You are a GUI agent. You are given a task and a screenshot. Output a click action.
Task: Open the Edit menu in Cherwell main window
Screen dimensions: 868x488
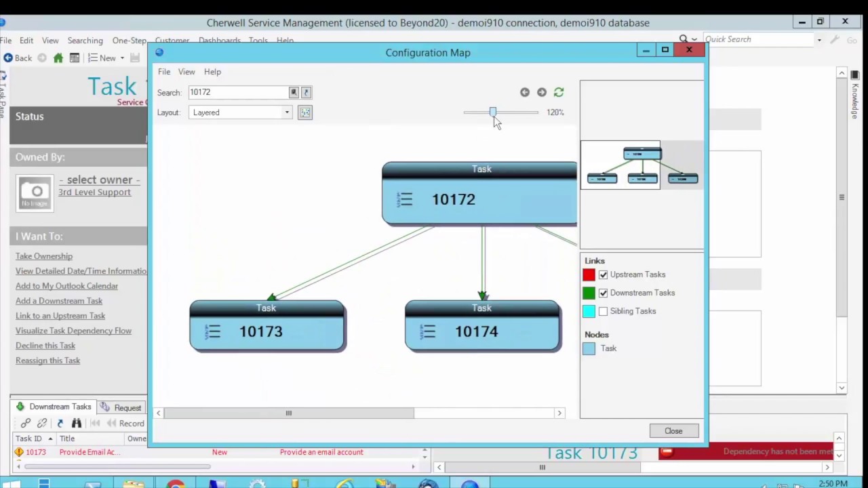pyautogui.click(x=26, y=41)
